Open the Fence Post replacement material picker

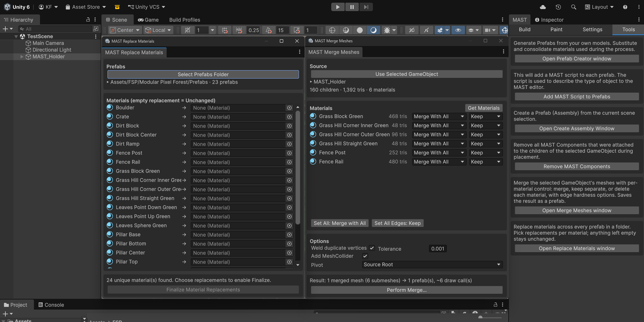tap(289, 153)
